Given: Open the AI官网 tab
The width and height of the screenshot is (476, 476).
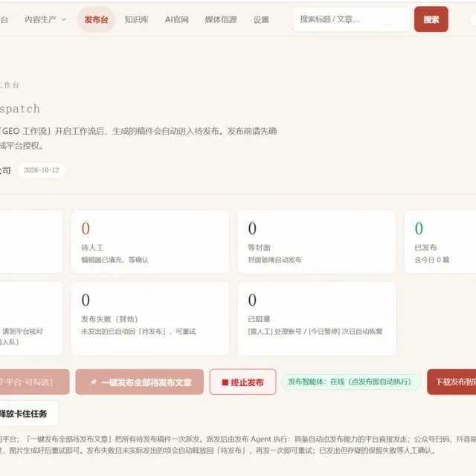Looking at the screenshot, I should [x=177, y=20].
